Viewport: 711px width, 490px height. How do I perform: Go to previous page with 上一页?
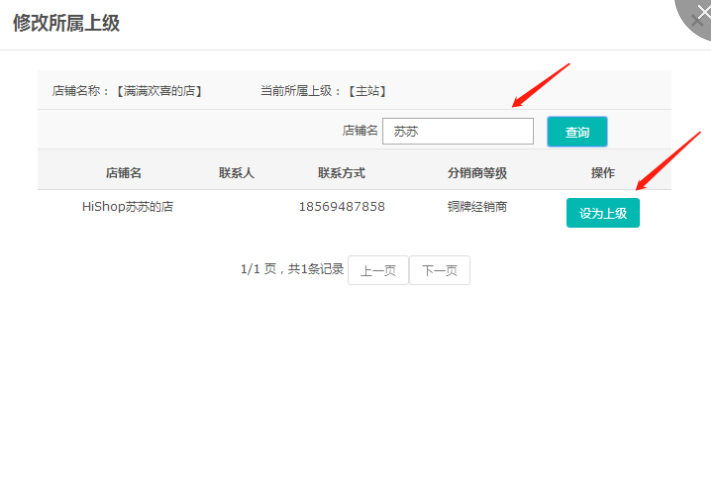(378, 271)
